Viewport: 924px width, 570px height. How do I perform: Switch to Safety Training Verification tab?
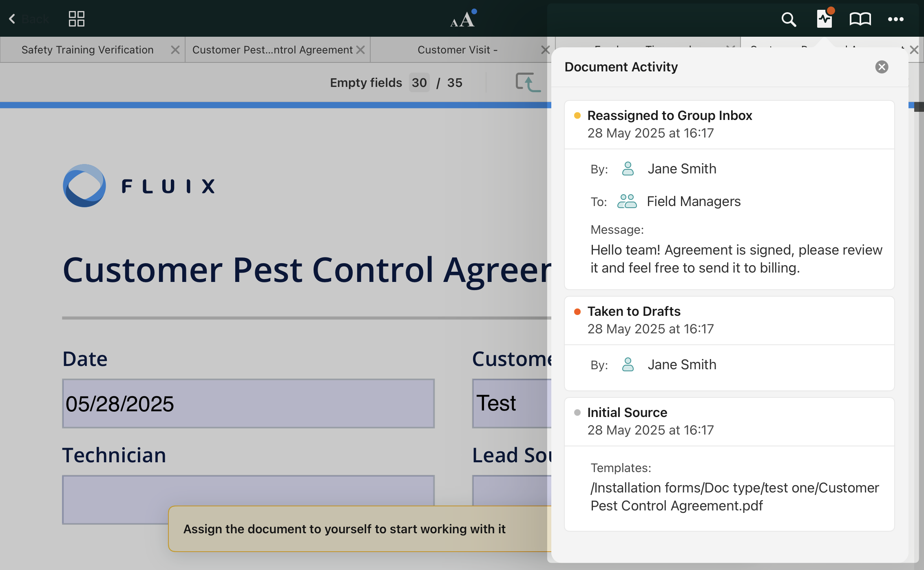tap(87, 50)
